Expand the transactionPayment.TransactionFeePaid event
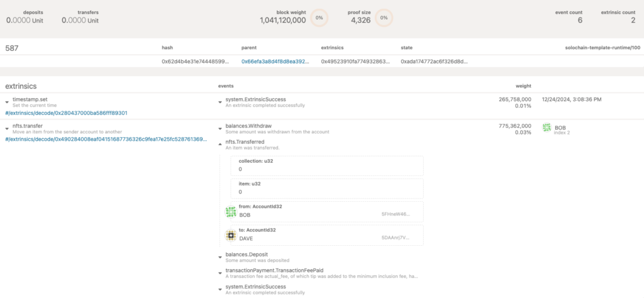This screenshot has width=644, height=298. click(220, 273)
